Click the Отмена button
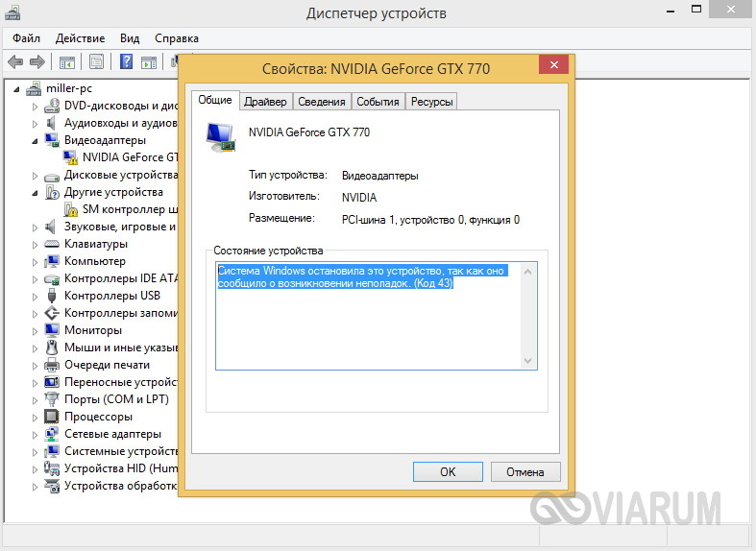 [x=525, y=471]
